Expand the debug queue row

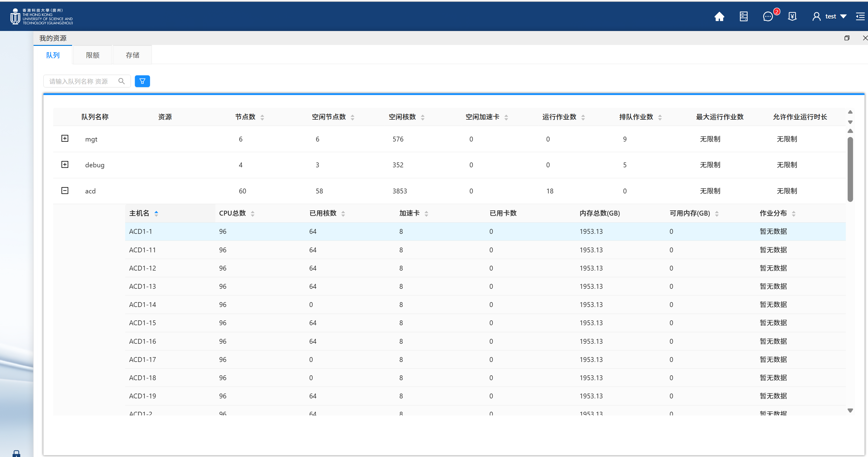click(65, 164)
